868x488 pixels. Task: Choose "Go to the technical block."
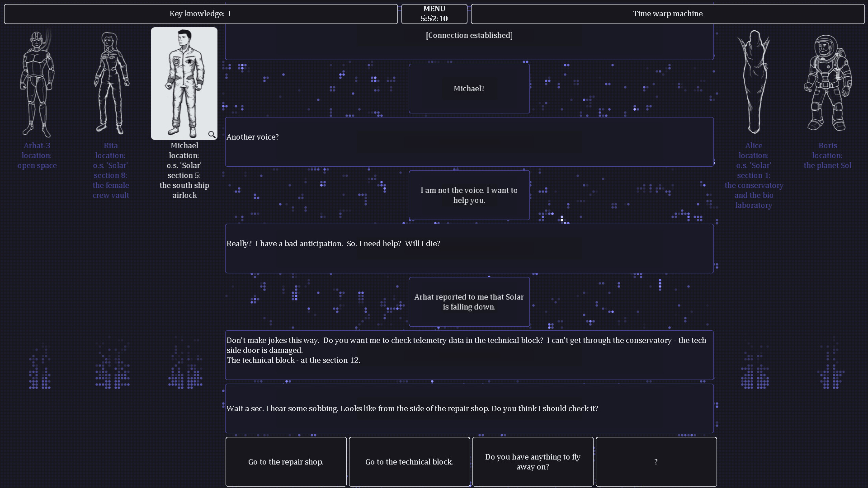click(x=409, y=462)
